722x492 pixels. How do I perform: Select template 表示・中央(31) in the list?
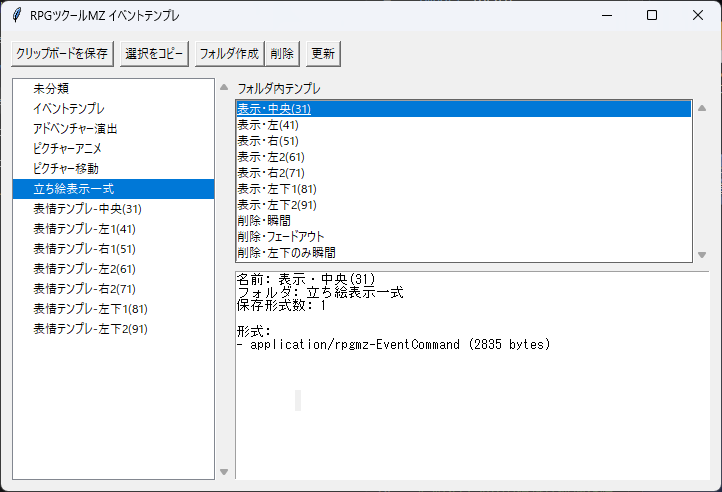tap(464, 109)
